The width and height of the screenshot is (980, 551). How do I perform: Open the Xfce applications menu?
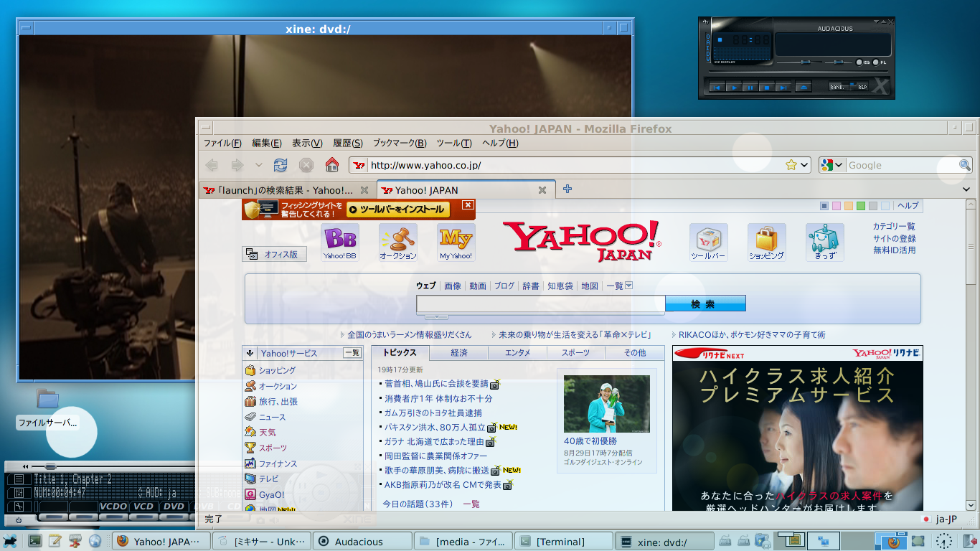click(x=10, y=541)
